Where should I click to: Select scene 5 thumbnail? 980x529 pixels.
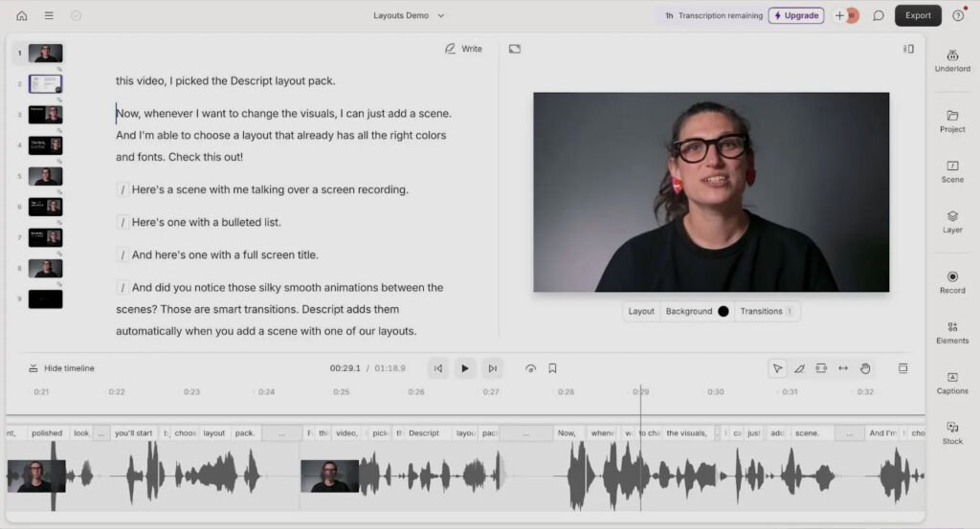click(x=46, y=176)
